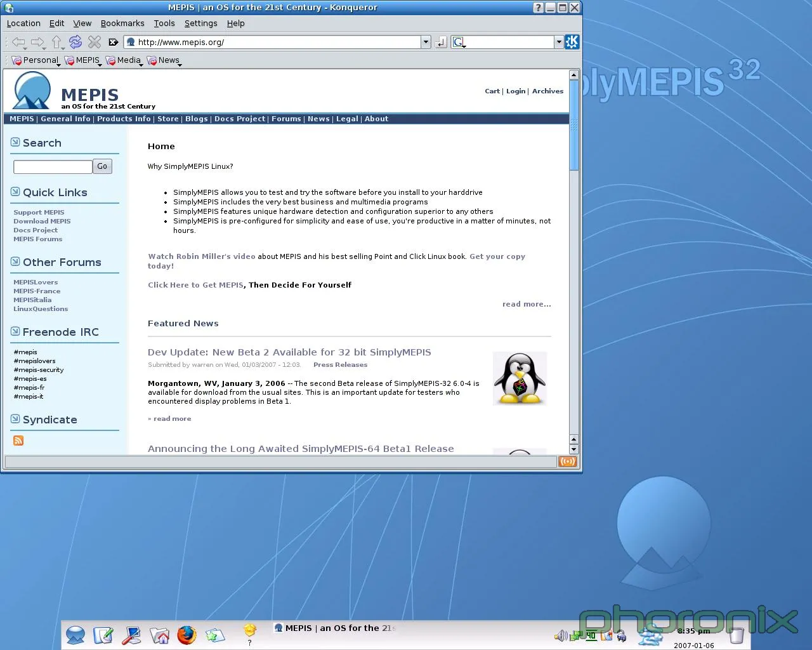Open the MEPIS start menu on the panel
Image resolution: width=812 pixels, height=650 pixels.
coord(75,635)
